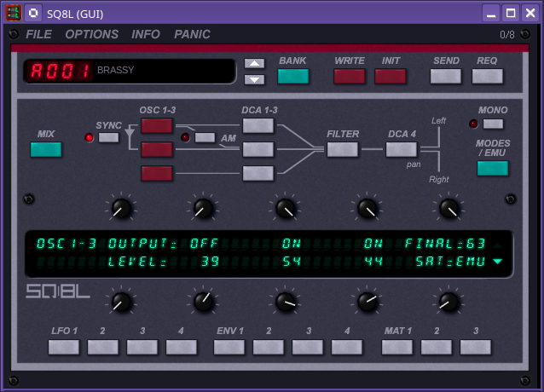Click the PANIC menu item

pos(192,34)
